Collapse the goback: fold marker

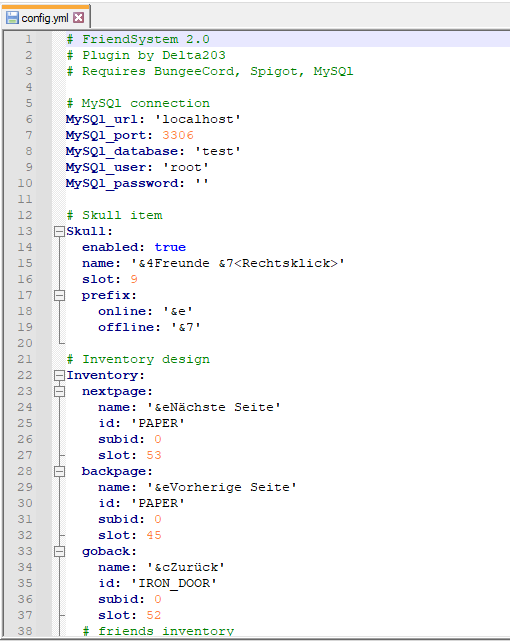click(x=60, y=551)
